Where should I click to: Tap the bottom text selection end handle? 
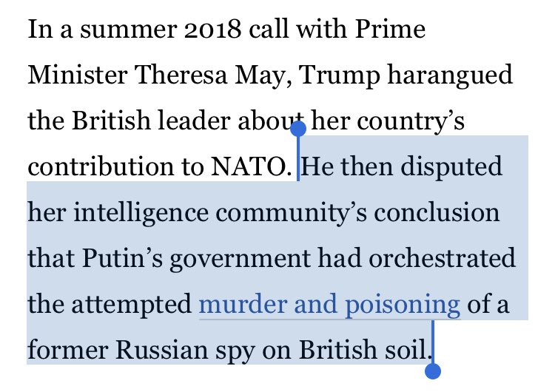click(433, 370)
